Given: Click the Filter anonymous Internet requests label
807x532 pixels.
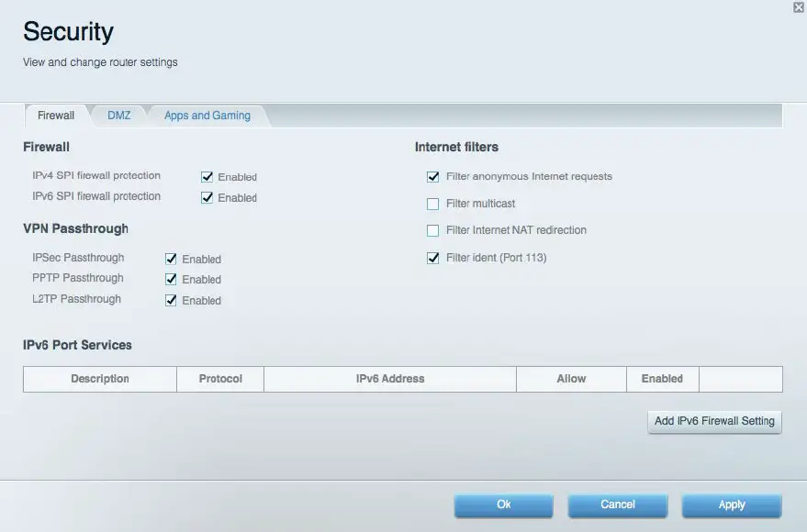Looking at the screenshot, I should click(x=529, y=176).
